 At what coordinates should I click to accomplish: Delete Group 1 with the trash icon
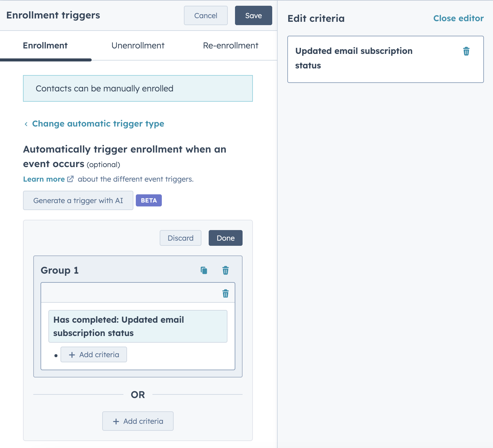[x=226, y=270]
